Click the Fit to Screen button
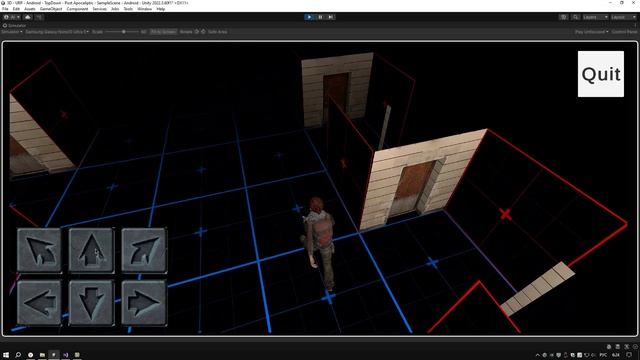The width and height of the screenshot is (640, 360). (x=163, y=32)
